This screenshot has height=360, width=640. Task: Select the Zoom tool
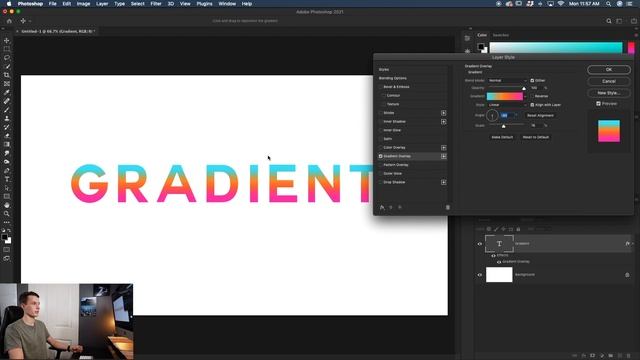tap(7, 213)
